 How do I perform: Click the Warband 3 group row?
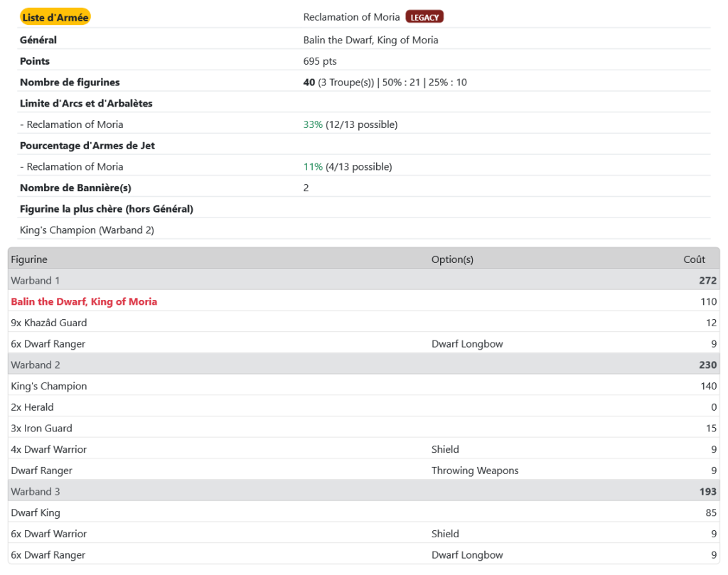pos(363,491)
